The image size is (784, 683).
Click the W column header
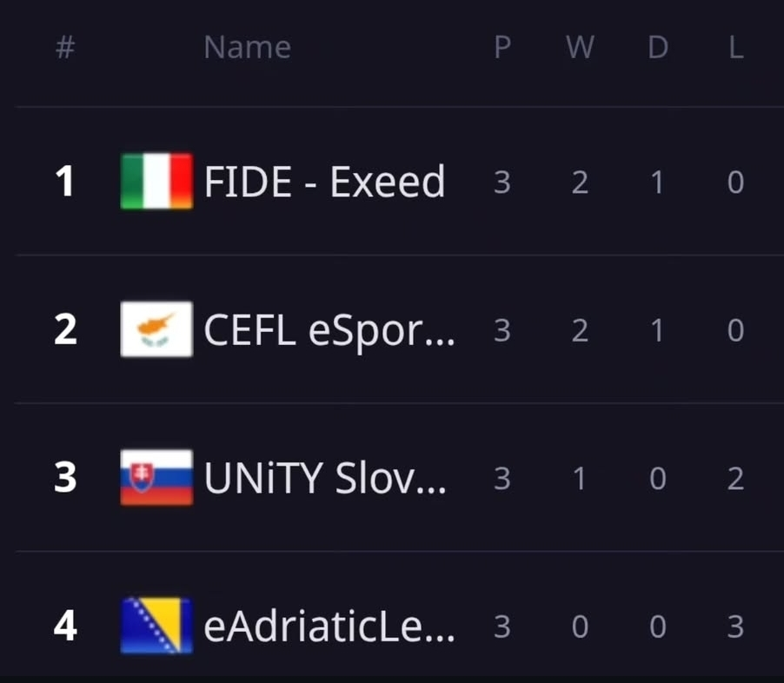pyautogui.click(x=580, y=48)
